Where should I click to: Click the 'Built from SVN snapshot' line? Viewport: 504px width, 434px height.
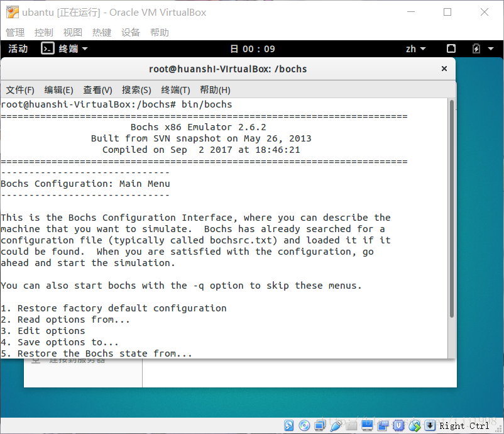point(201,138)
